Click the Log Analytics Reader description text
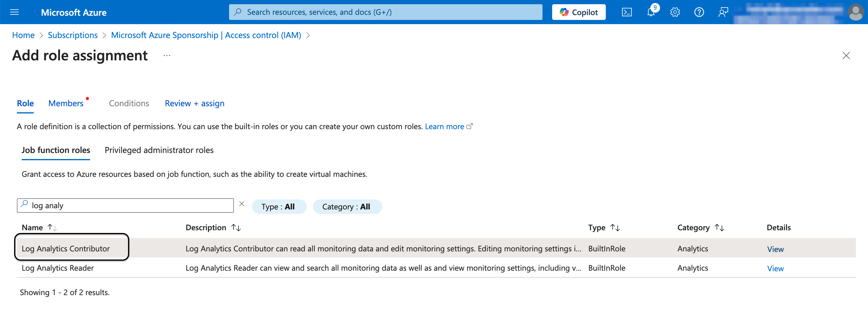868x309 pixels. coord(383,268)
